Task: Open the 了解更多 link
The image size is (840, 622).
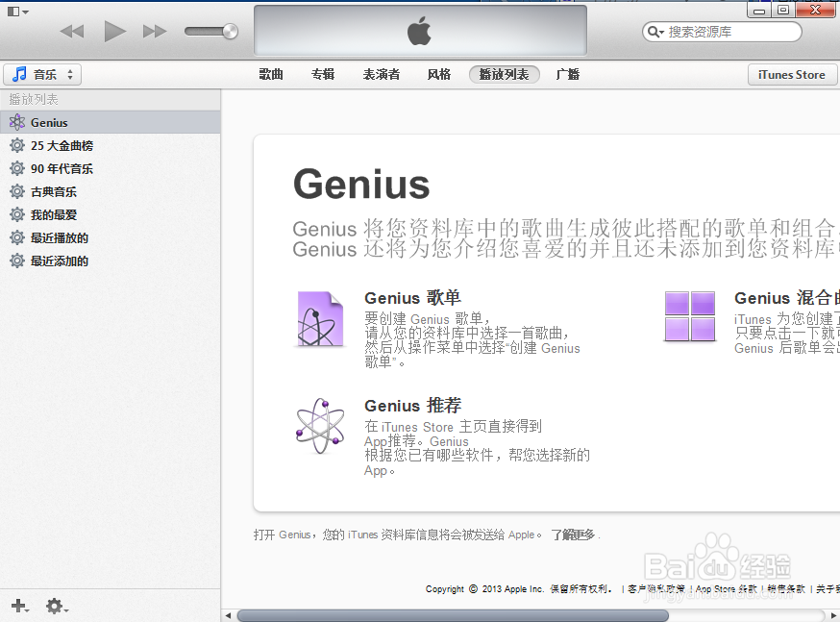Action: (573, 535)
